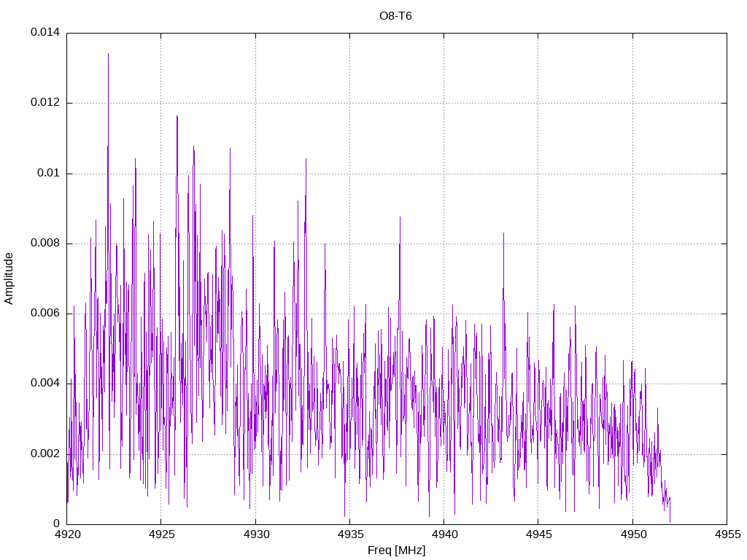The height and width of the screenshot is (560, 747).
Task: Click the 4925 x-axis tick label
Action: (161, 534)
